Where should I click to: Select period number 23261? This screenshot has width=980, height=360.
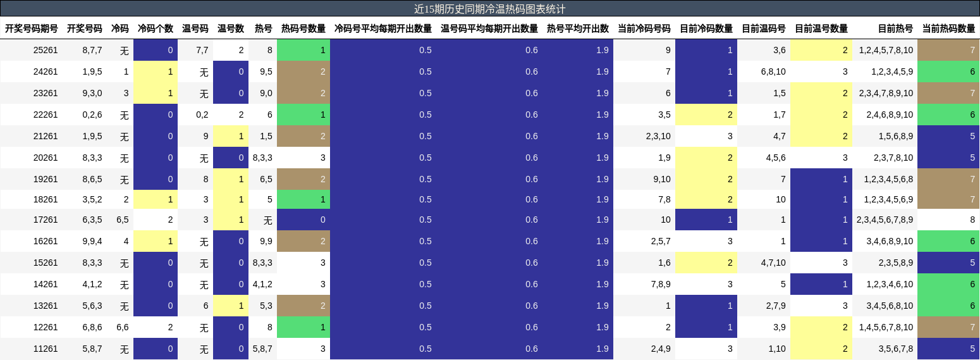pos(46,93)
